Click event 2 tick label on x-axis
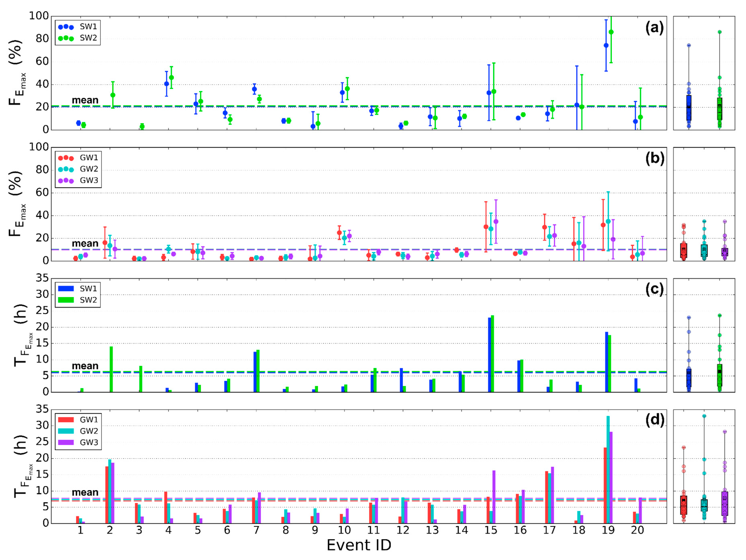 (110, 530)
